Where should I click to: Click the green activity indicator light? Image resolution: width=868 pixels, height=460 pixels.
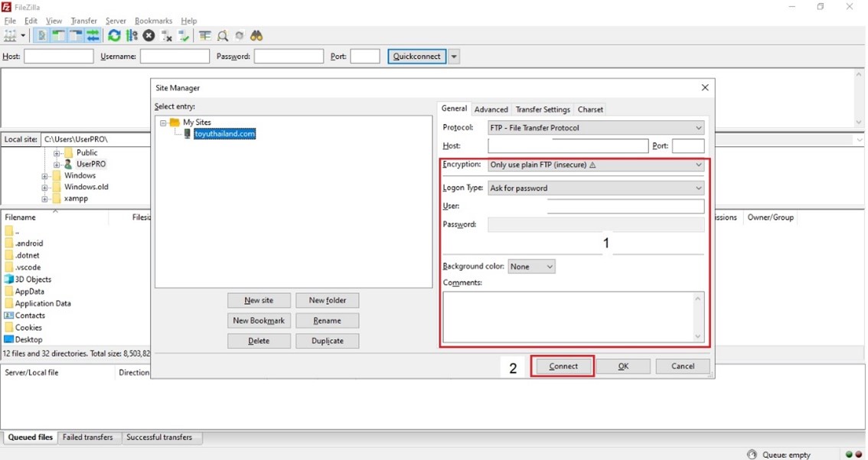(x=849, y=455)
